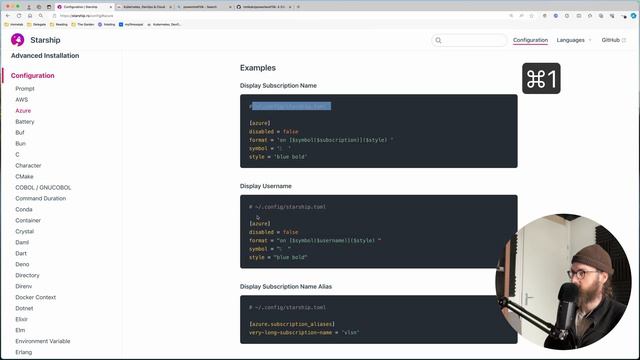Select Directory in the sidebar
The width and height of the screenshot is (640, 360).
[x=27, y=276]
